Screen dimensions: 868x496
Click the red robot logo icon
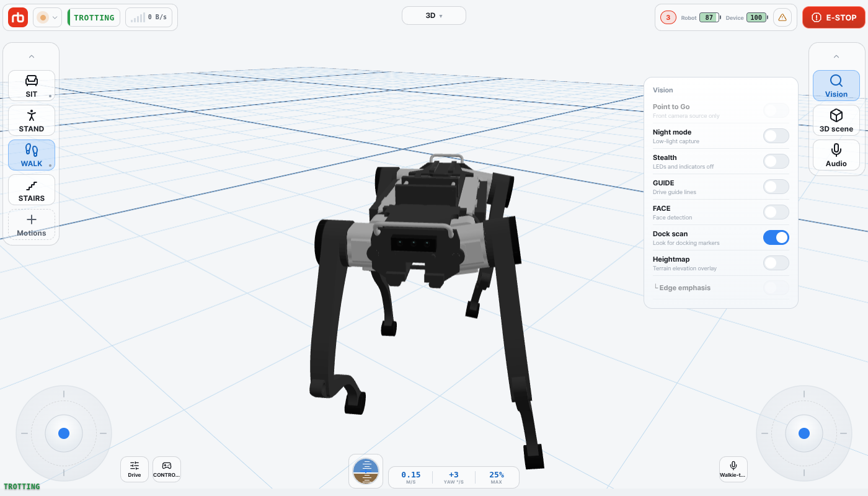(18, 17)
